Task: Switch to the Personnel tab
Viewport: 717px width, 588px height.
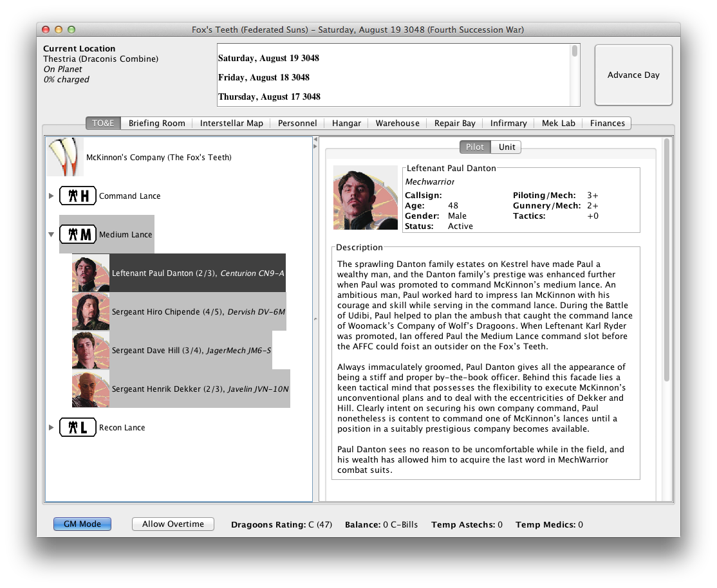Action: [297, 123]
